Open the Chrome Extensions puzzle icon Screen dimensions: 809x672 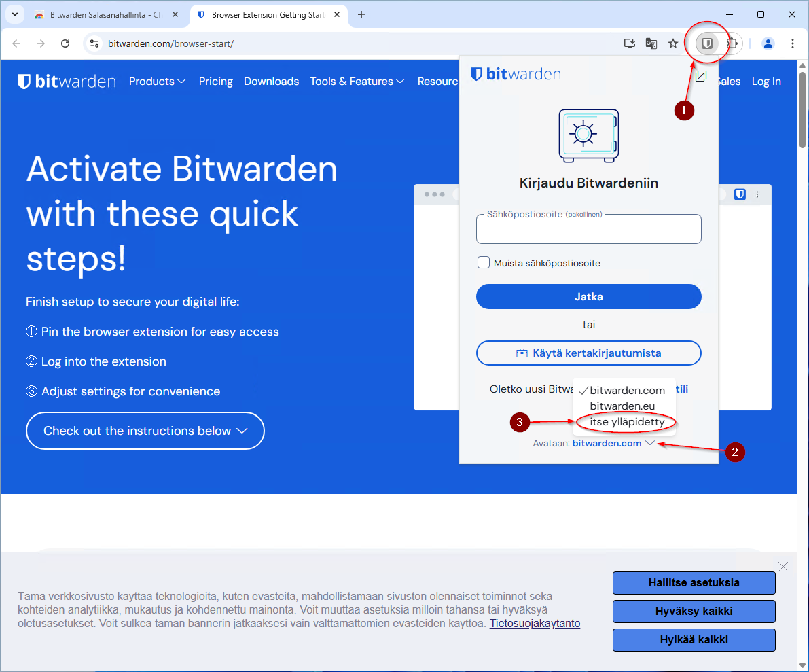(732, 43)
